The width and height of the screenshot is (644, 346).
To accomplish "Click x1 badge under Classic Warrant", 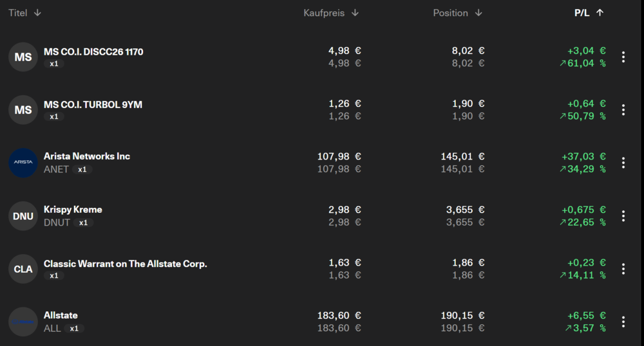I will pyautogui.click(x=54, y=275).
